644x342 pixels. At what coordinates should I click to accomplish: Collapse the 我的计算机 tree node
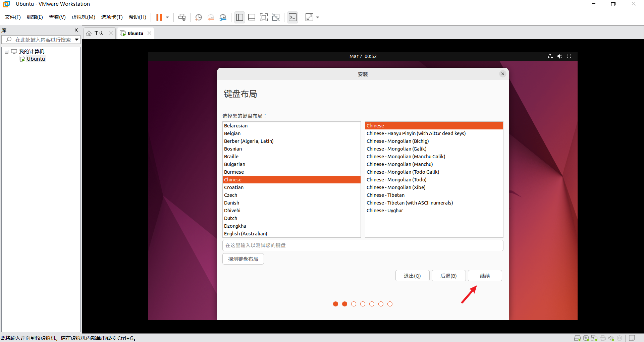[x=6, y=52]
